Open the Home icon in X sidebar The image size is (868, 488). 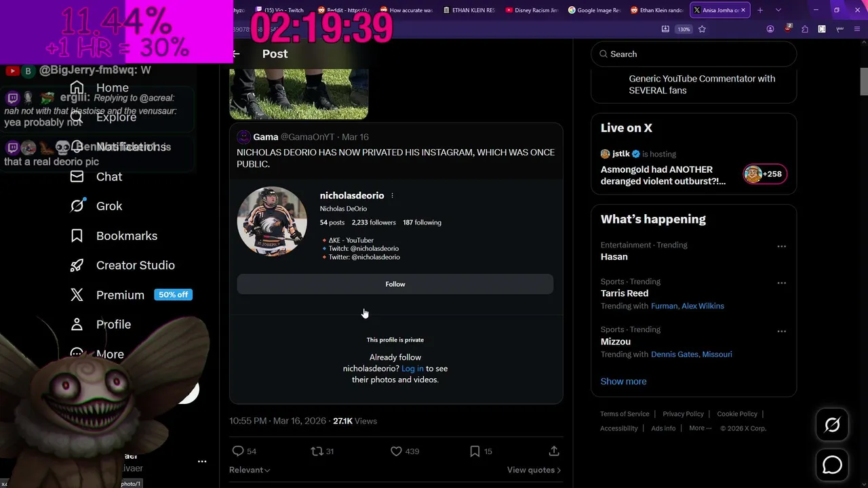point(77,87)
